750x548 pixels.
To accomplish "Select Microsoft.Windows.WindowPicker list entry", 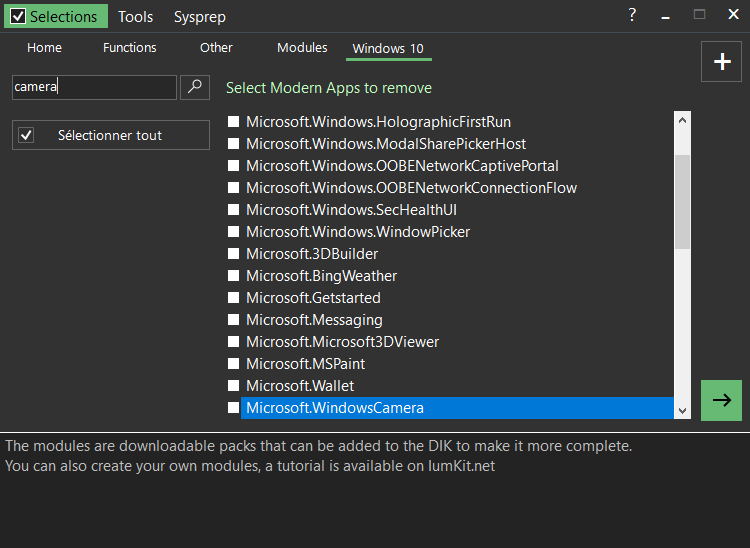I will click(358, 232).
